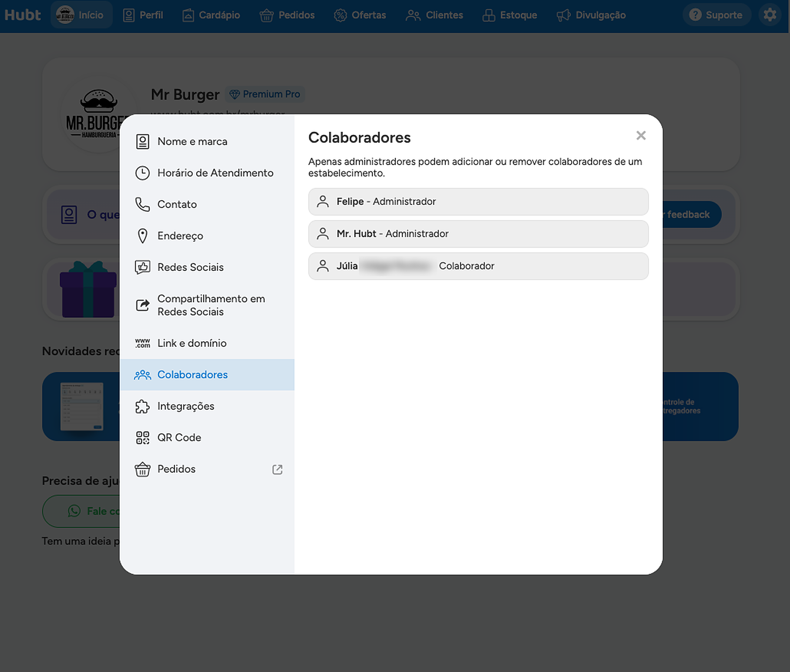
Task: Click the QR Code icon
Action: (142, 438)
